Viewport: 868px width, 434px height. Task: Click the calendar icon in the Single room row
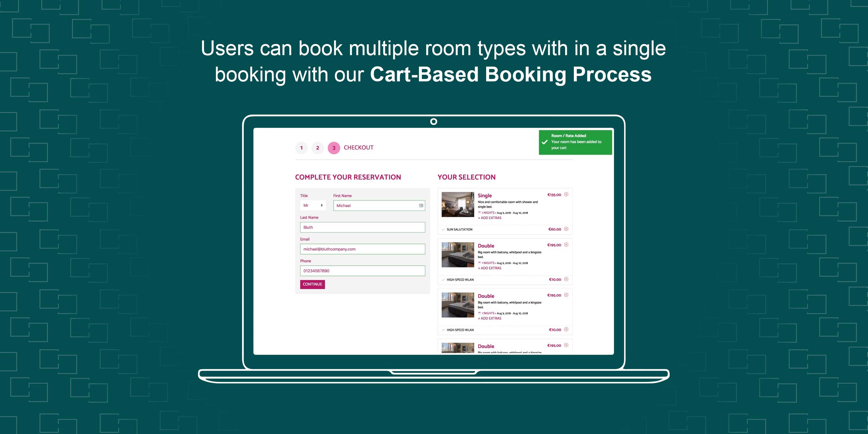click(479, 212)
